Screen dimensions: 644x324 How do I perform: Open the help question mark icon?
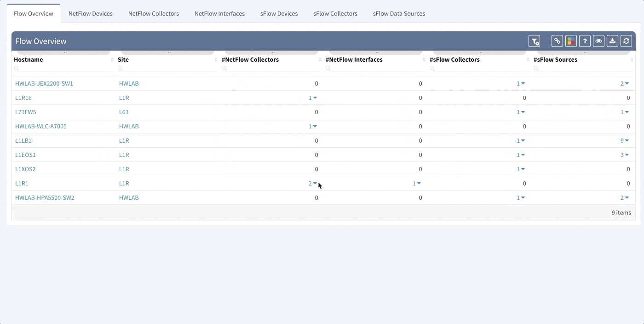coord(585,41)
